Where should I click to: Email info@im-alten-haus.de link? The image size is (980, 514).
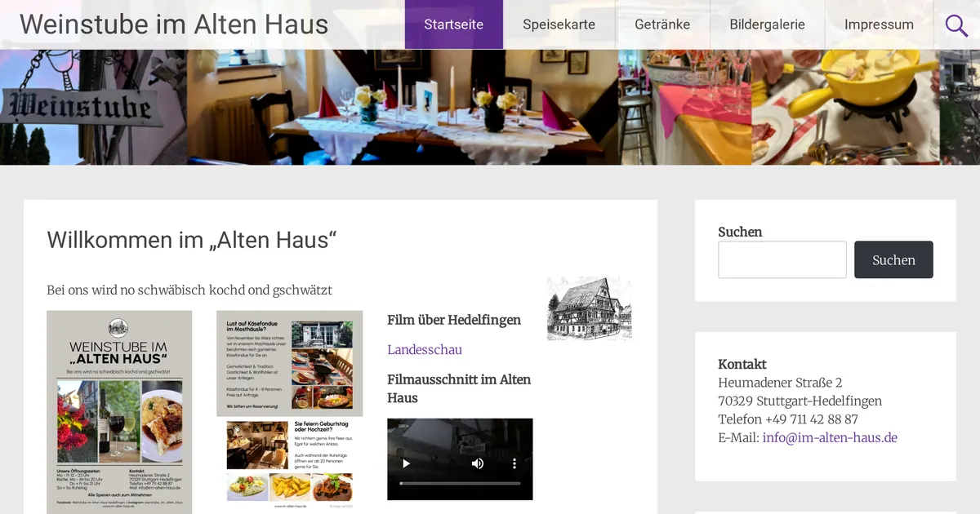click(x=830, y=437)
